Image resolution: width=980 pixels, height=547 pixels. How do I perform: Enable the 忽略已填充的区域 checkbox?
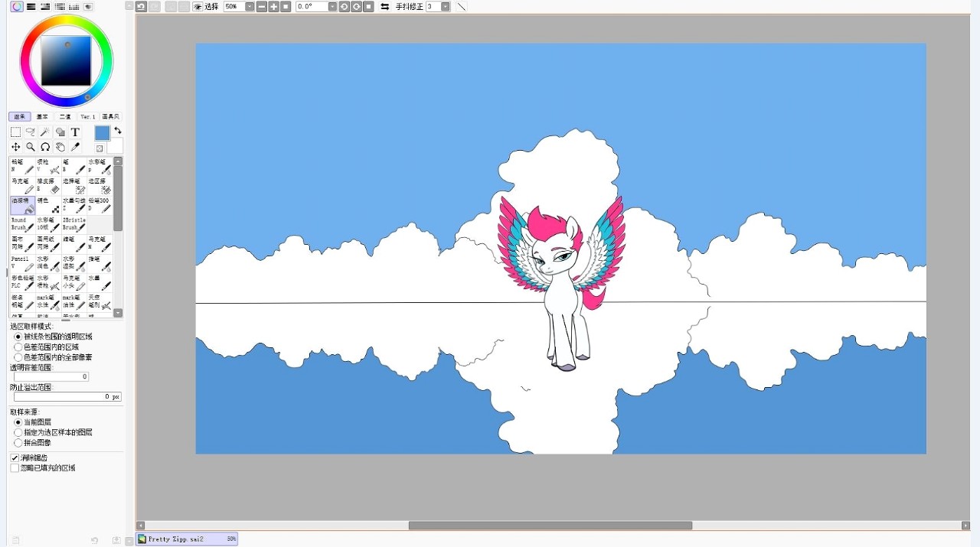click(x=15, y=467)
